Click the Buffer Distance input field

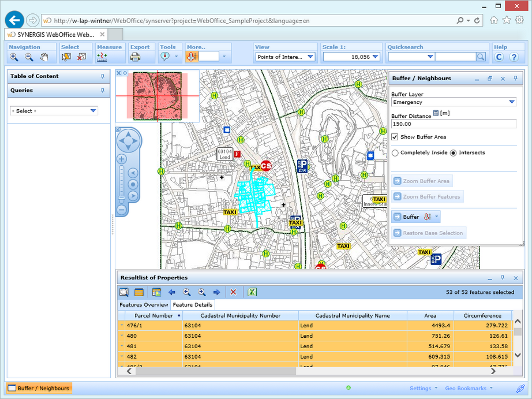click(454, 124)
